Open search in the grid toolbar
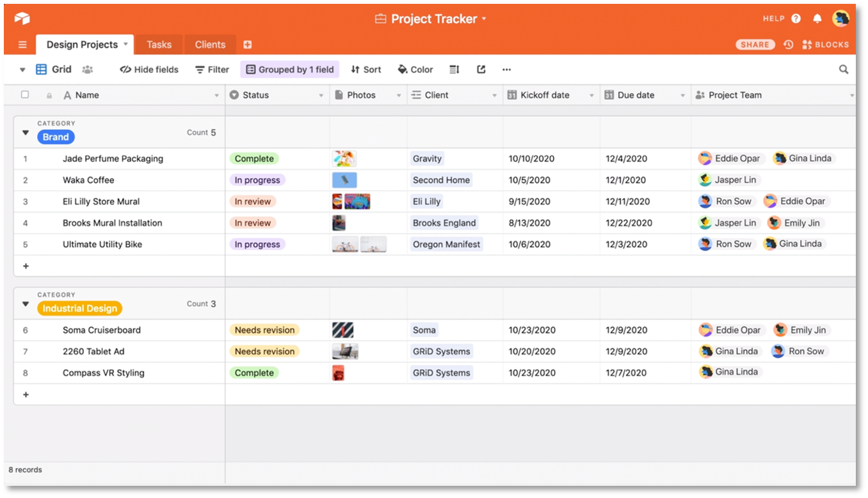 click(844, 69)
